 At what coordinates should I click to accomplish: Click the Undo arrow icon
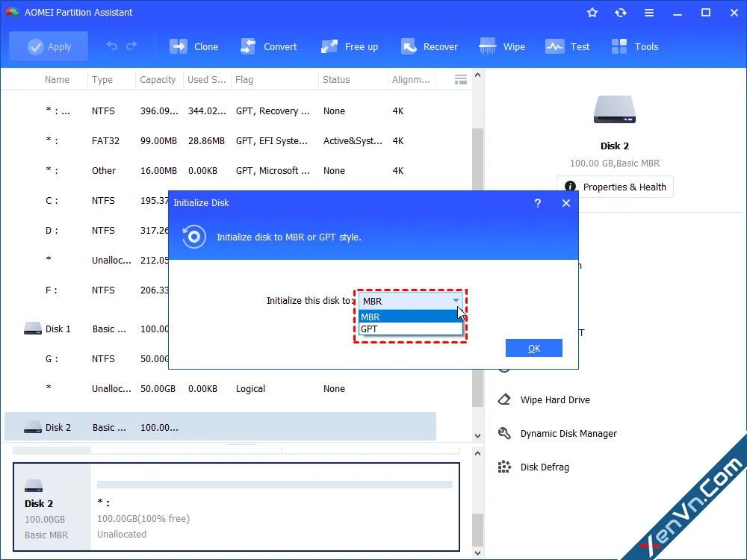pos(112,46)
